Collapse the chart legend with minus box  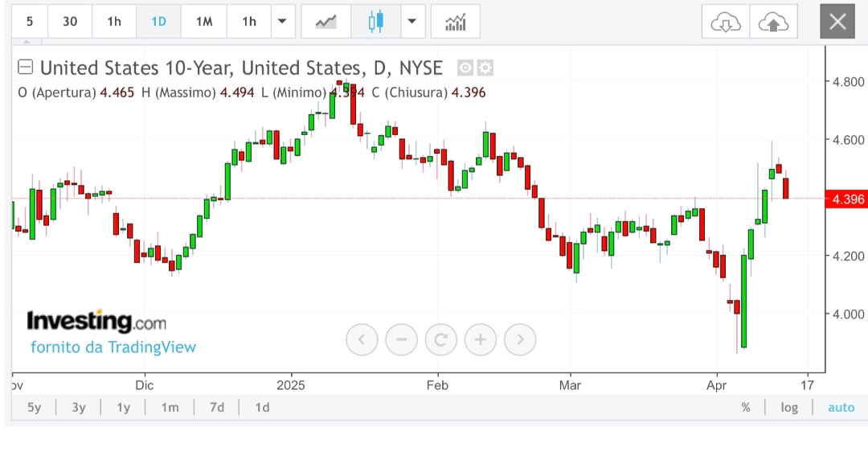(25, 67)
